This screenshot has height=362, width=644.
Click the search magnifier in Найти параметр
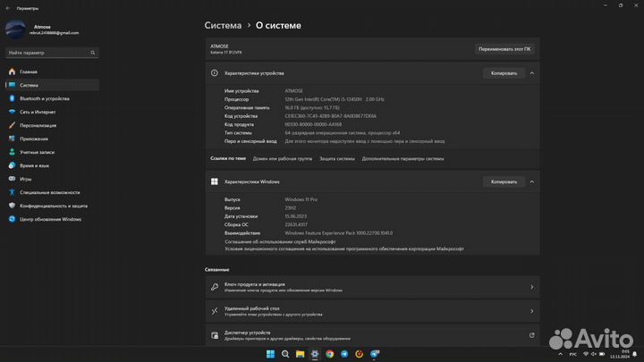(93, 53)
